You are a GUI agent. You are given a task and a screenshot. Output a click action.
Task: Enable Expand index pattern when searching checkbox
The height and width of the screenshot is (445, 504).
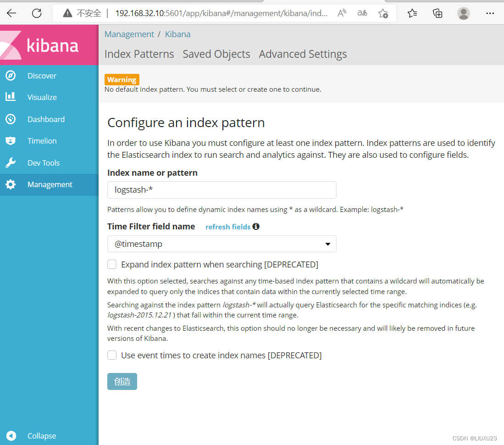112,264
